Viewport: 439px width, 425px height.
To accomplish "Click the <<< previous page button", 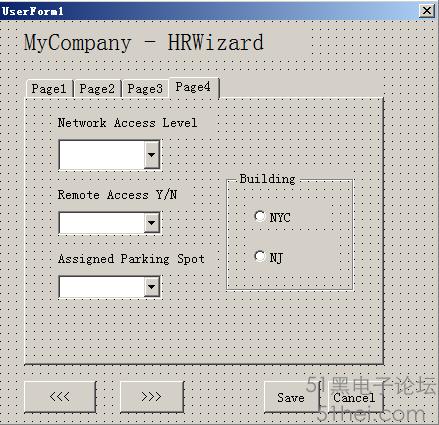I will [x=60, y=397].
